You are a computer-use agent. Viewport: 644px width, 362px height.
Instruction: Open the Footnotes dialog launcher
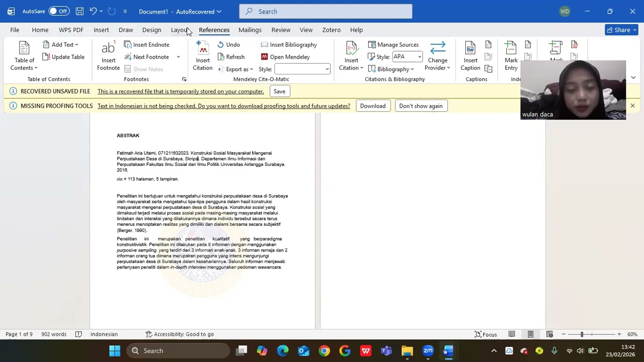[x=184, y=79]
